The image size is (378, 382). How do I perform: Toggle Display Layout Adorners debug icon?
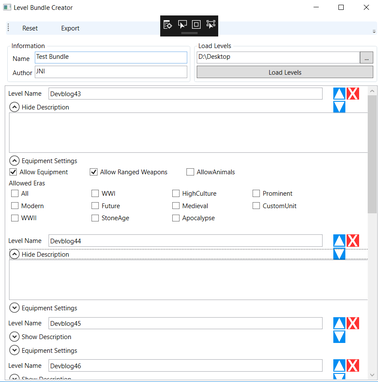click(196, 24)
